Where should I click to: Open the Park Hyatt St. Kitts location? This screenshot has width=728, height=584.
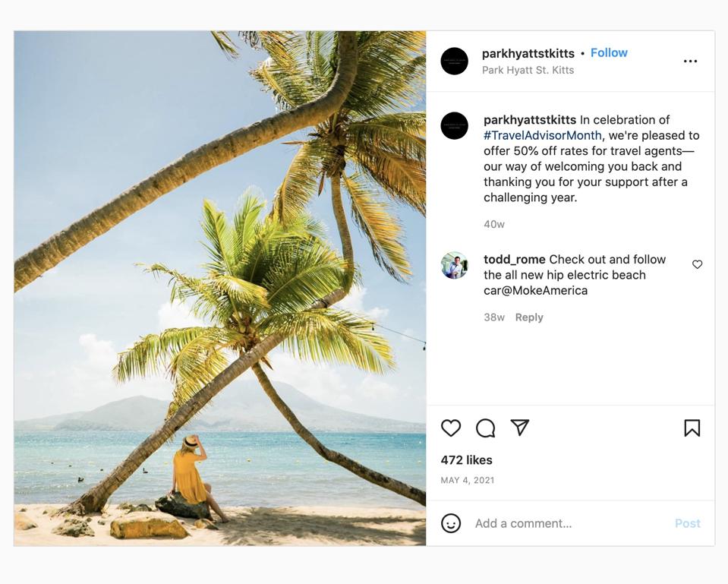(x=528, y=70)
